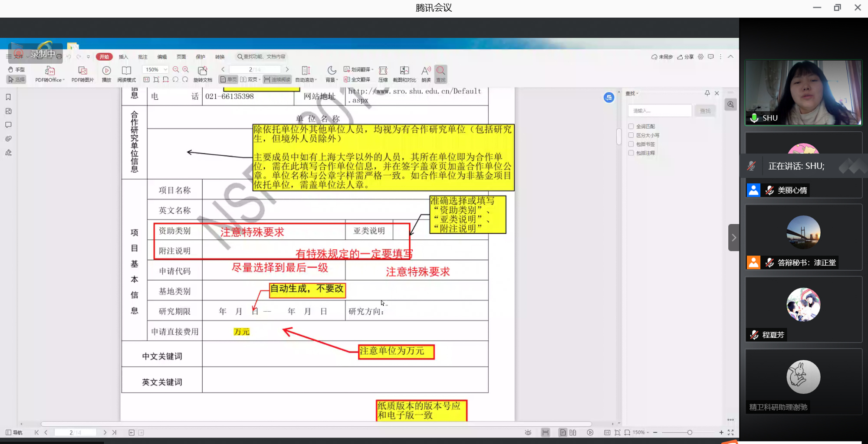Open 阅读模式 reading mode
Viewport: 868px width, 444px height.
126,72
